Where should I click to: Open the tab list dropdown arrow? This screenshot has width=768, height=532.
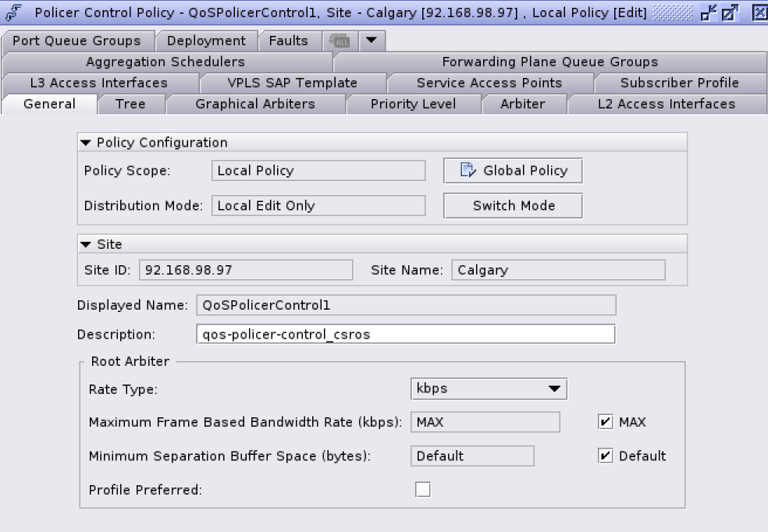point(372,41)
